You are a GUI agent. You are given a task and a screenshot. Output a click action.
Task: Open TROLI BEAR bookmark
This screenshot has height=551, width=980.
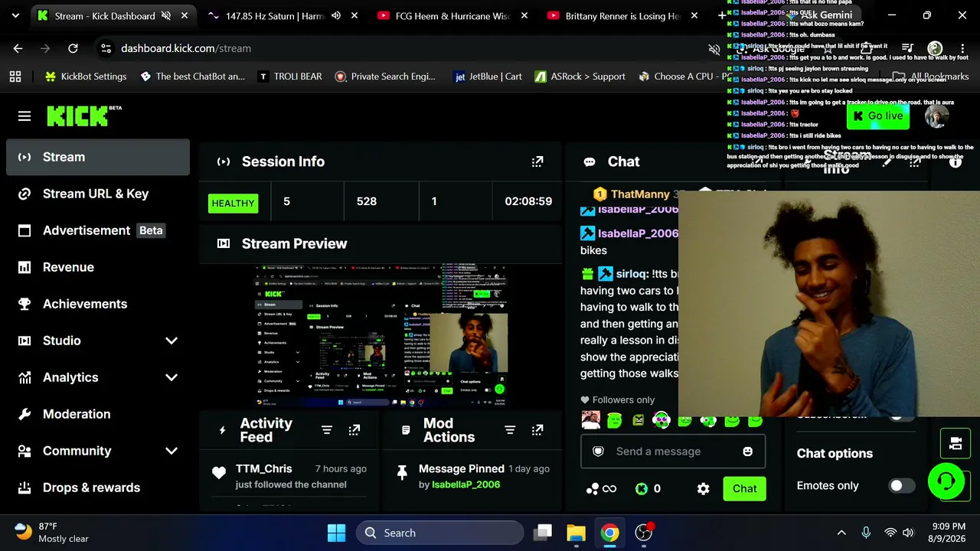(290, 77)
